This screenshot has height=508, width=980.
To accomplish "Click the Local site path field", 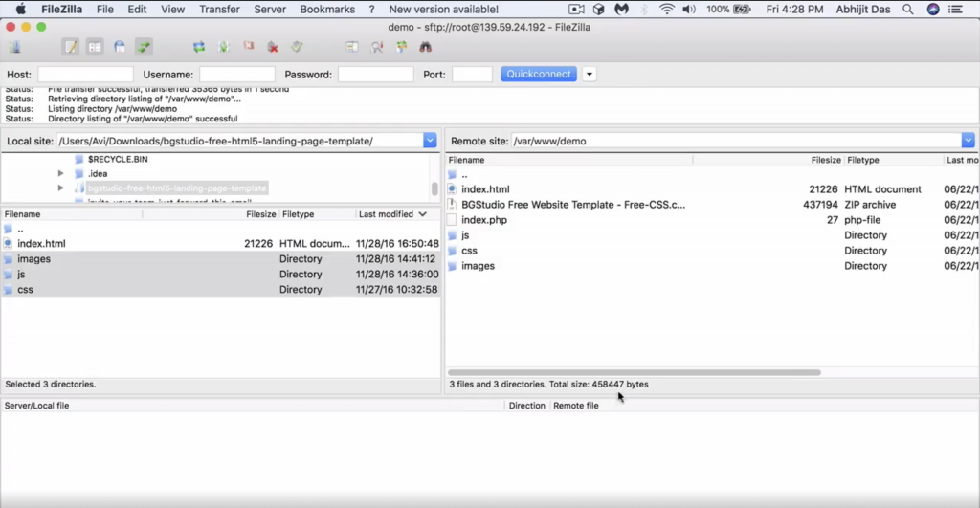I will 240,141.
